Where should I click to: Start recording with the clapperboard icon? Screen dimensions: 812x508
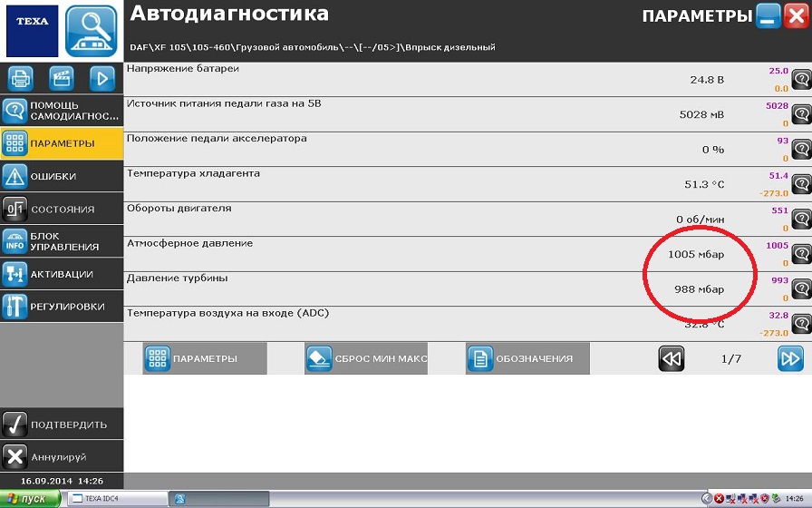click(x=61, y=79)
